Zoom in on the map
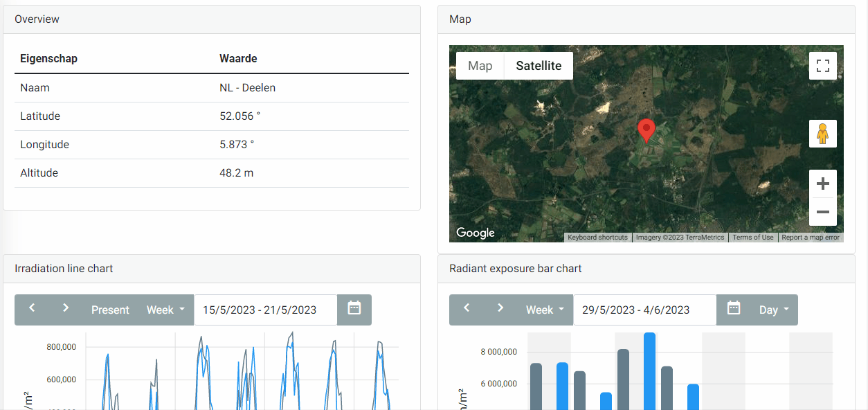The width and height of the screenshot is (868, 410). point(823,184)
